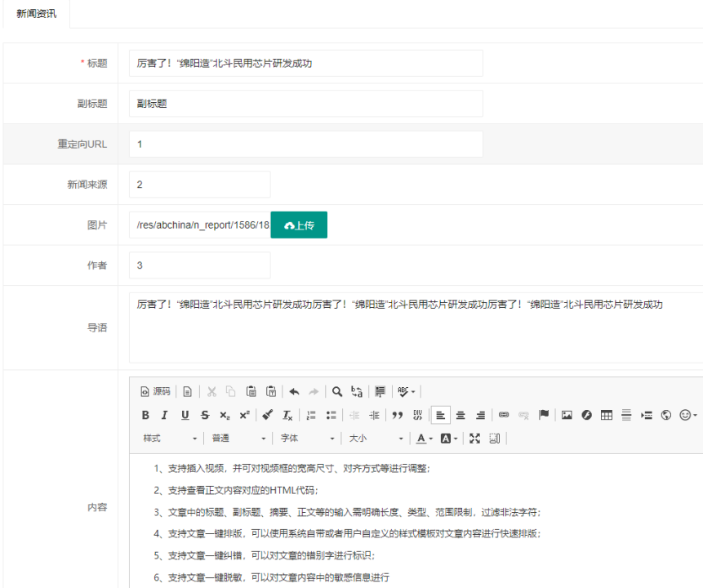703x588 pixels.
Task: Insert a numbered list
Action: 311,415
